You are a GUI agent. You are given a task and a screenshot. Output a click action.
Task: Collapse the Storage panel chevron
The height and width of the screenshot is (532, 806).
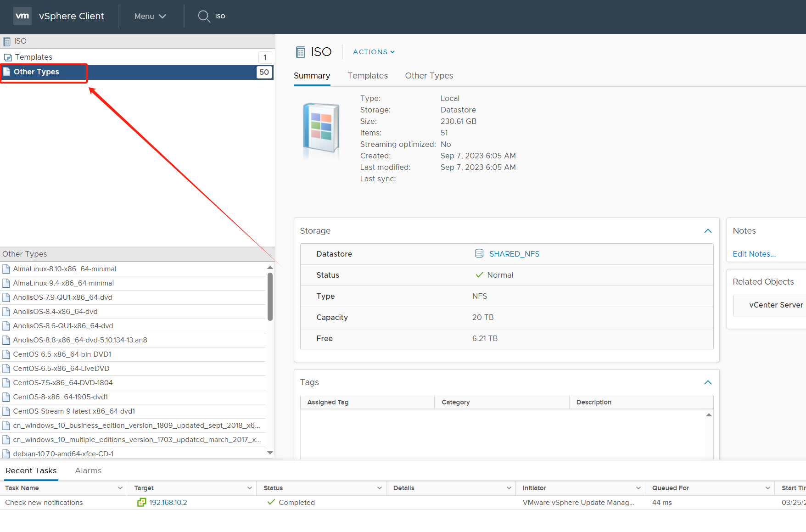click(x=708, y=231)
